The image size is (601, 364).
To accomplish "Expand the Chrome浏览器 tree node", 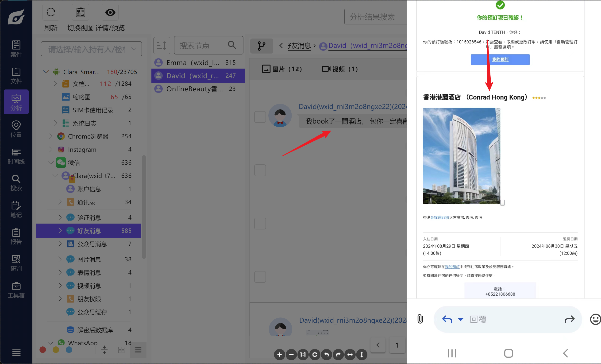I will [x=50, y=136].
